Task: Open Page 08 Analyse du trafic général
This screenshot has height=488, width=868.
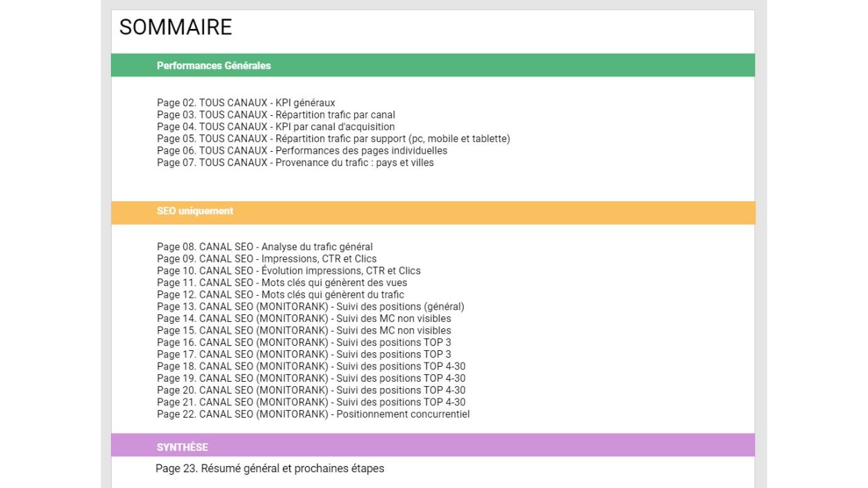Action: coord(265,247)
